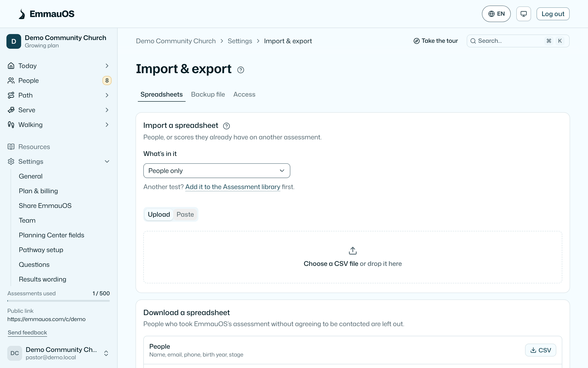Open Add it to the Assessment library link
This screenshot has width=588, height=368.
(x=232, y=187)
